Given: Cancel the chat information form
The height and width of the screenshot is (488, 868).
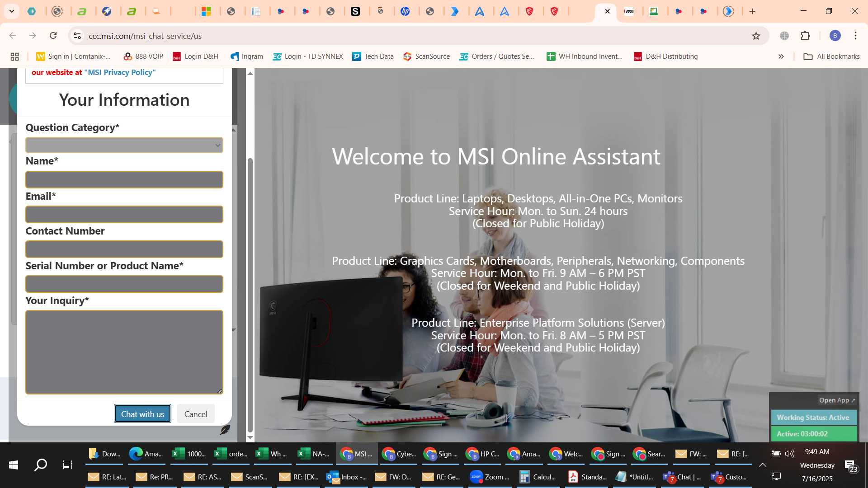Looking at the screenshot, I should 196,414.
